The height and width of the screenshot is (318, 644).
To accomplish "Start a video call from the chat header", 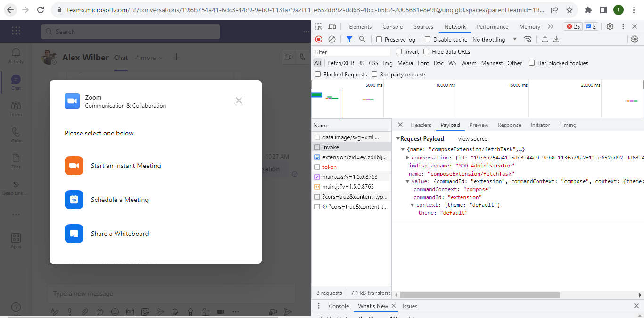I will pos(288,57).
